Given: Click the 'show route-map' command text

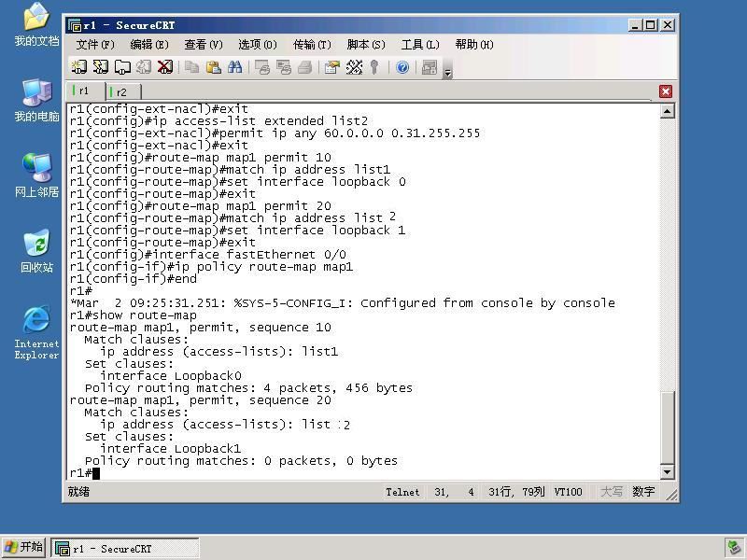Looking at the screenshot, I should click(x=145, y=315).
